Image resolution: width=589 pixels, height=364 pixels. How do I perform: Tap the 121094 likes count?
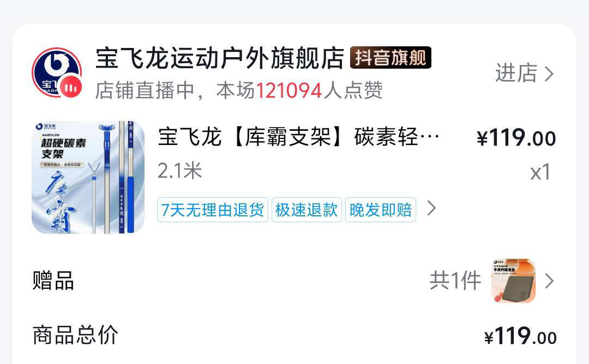[289, 91]
